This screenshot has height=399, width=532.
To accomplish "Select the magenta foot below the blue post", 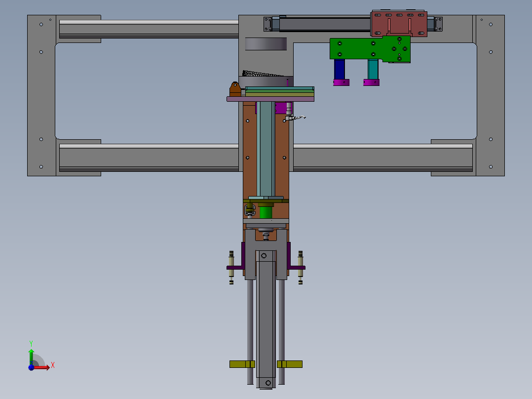I will (342, 82).
